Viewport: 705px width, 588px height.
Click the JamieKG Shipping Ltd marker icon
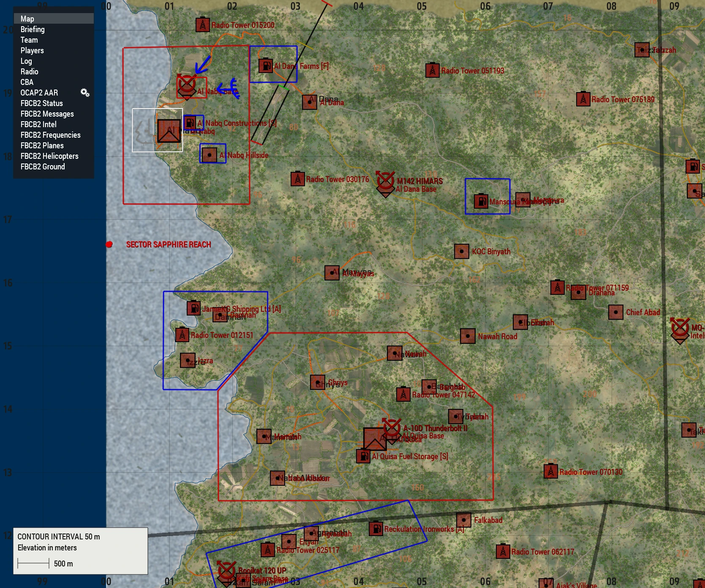(x=194, y=308)
